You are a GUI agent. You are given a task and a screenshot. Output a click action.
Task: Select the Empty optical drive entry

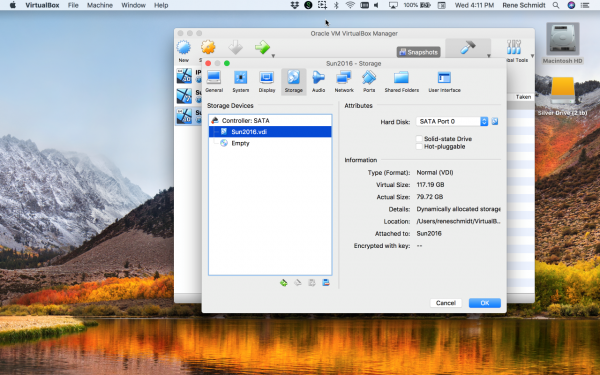tap(270, 143)
